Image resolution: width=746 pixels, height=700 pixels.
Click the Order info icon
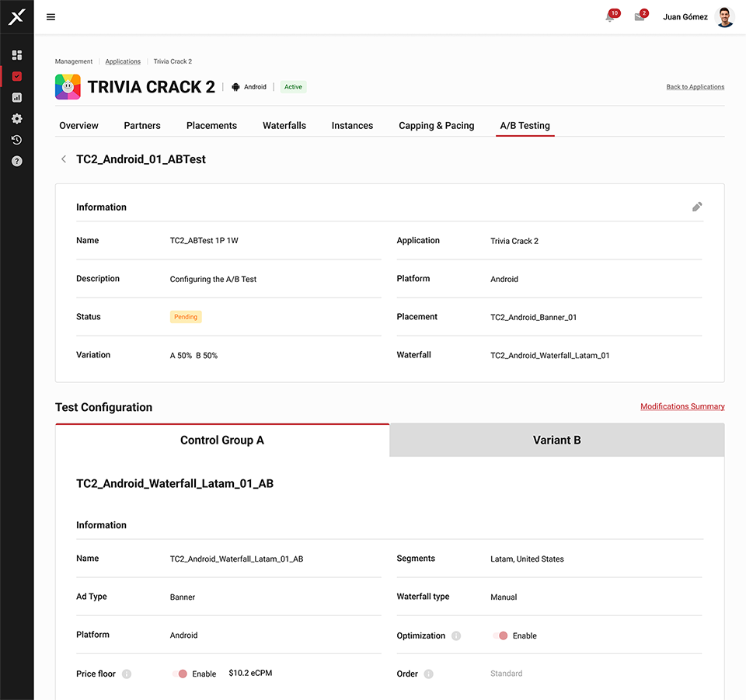click(x=429, y=674)
